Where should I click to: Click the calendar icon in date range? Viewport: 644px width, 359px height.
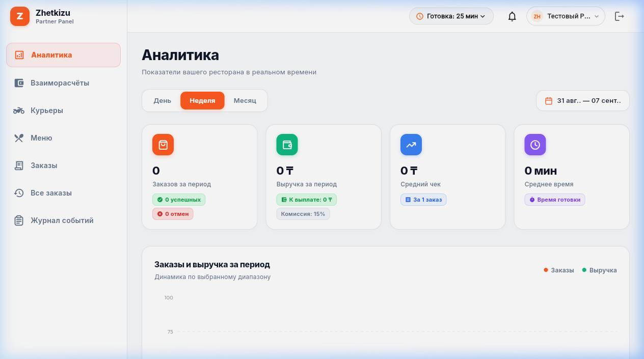pos(549,101)
